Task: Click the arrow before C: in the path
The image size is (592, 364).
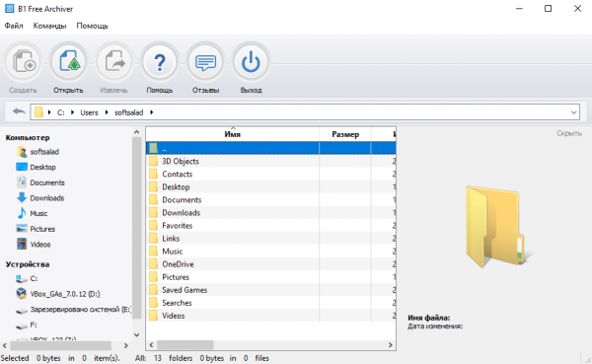Action: [x=49, y=112]
